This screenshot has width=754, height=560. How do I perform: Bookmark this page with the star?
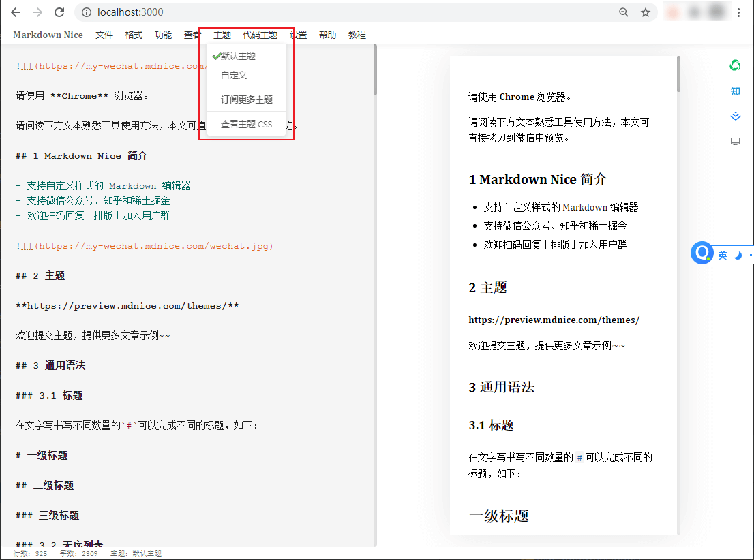pos(646,12)
